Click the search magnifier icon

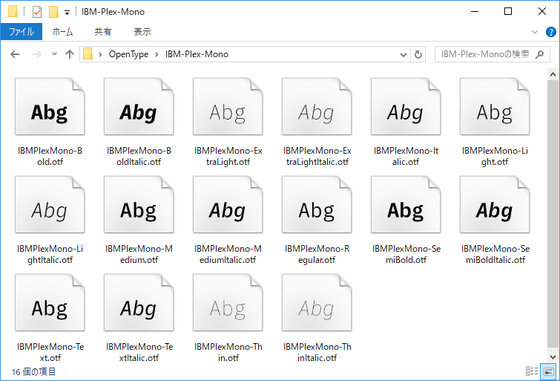click(540, 54)
